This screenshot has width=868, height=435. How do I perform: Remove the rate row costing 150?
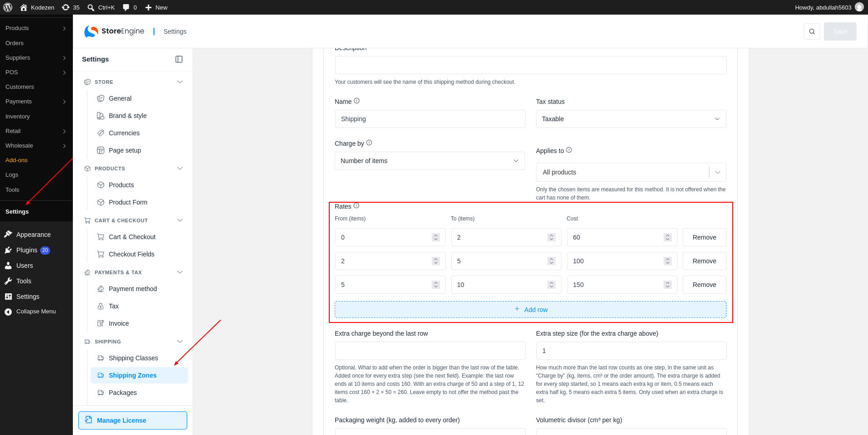point(704,285)
